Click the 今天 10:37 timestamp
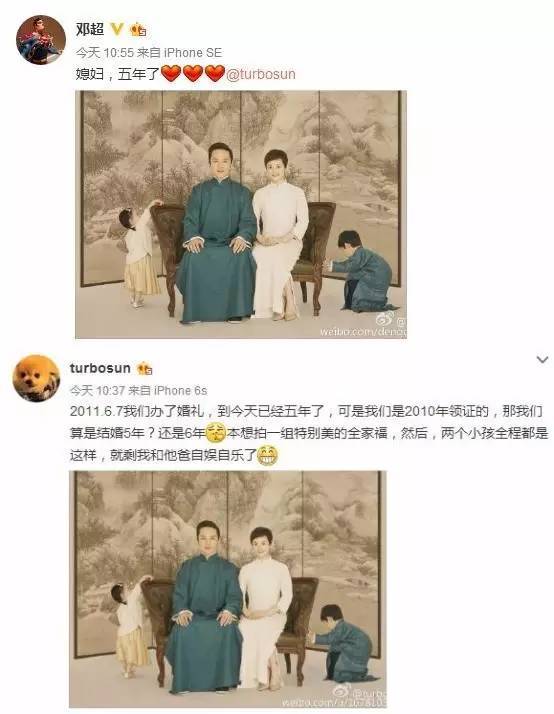The width and height of the screenshot is (554, 714). [x=99, y=391]
